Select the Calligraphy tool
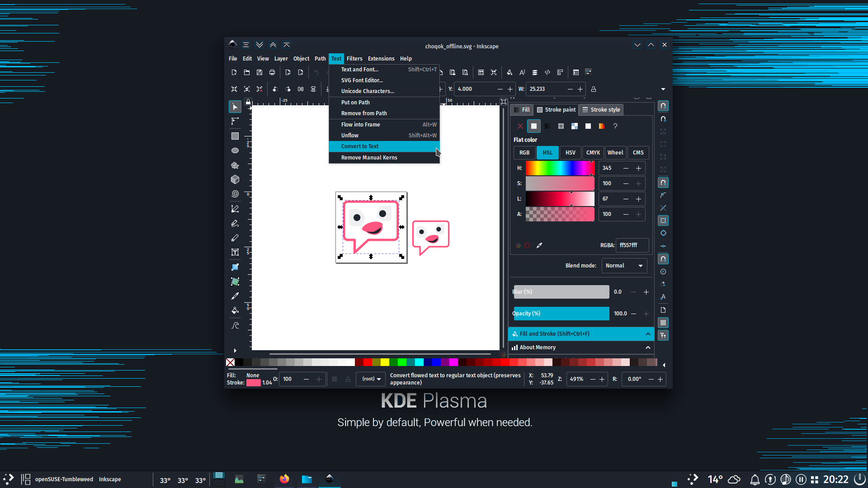868x488 pixels. (x=235, y=238)
